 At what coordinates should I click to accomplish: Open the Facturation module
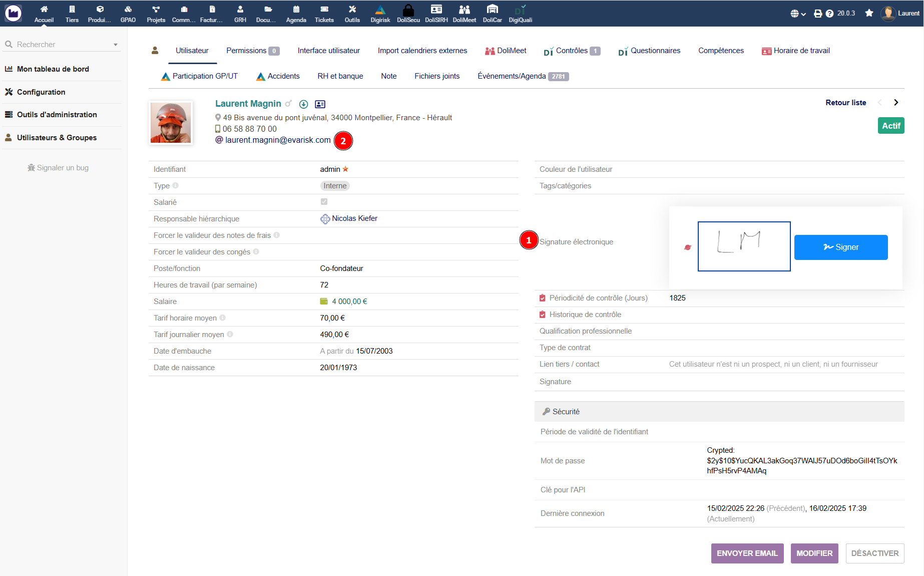212,14
